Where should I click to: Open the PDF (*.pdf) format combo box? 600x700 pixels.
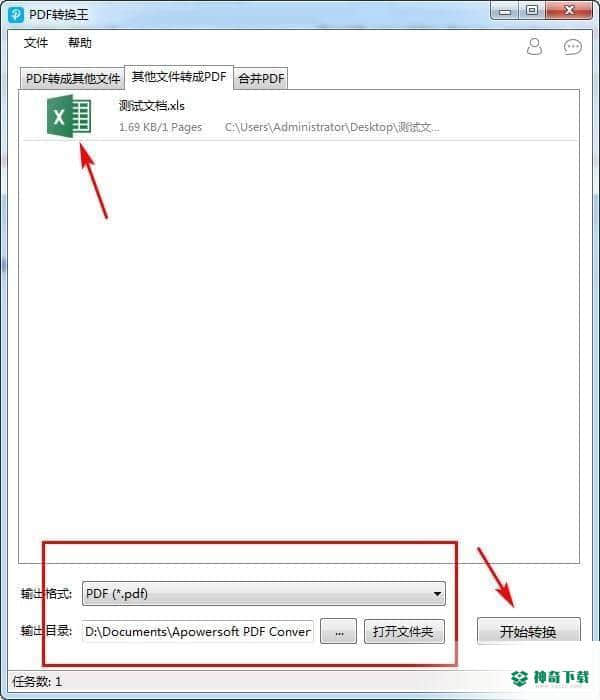pyautogui.click(x=264, y=594)
